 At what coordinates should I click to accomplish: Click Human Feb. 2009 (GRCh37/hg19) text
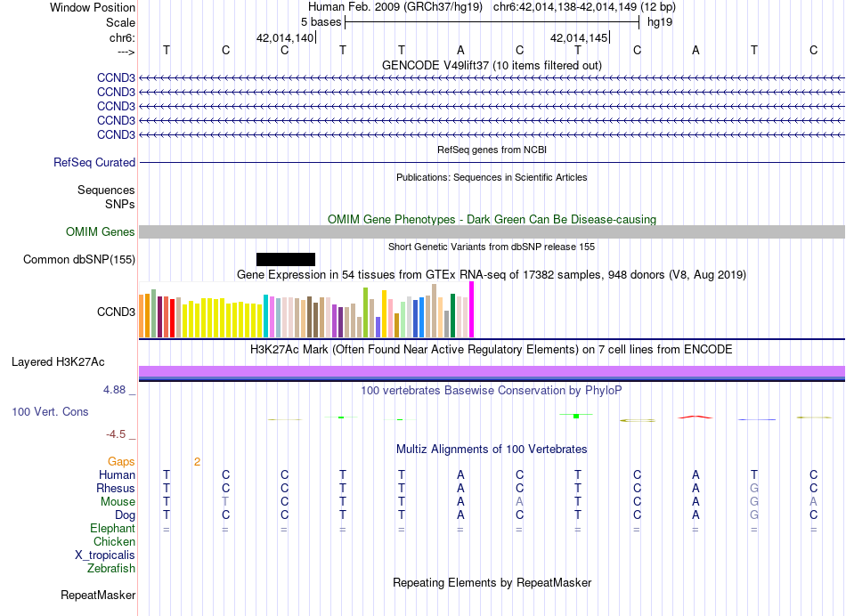click(x=395, y=7)
